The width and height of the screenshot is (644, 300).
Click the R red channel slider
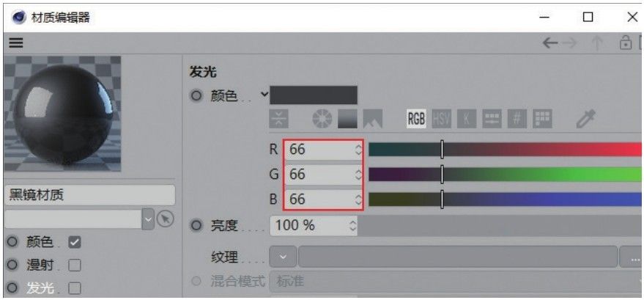pos(506,150)
